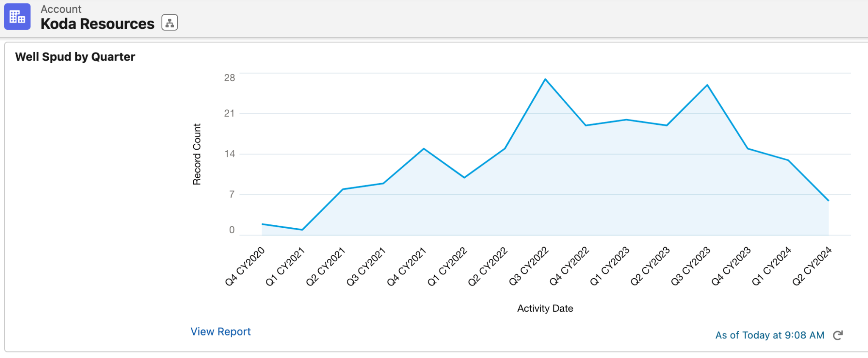Click the As of Today at 9:08 AM timestamp

pos(769,336)
